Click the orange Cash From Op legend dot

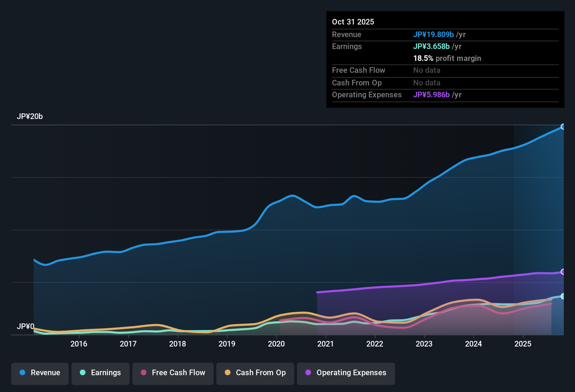pos(228,373)
